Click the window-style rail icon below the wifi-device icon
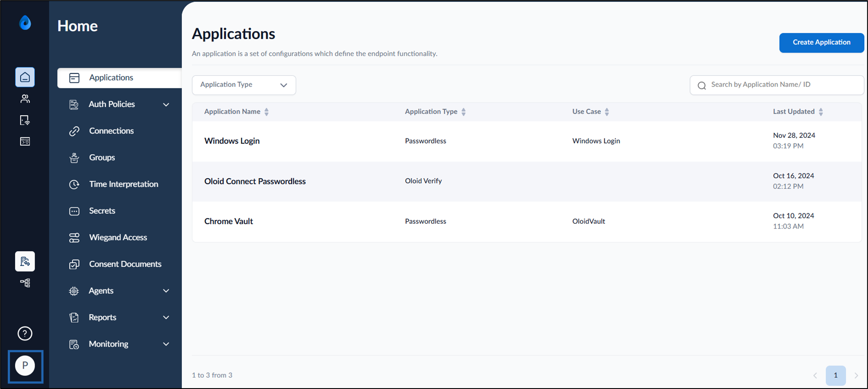This screenshot has width=868, height=389. 25,141
